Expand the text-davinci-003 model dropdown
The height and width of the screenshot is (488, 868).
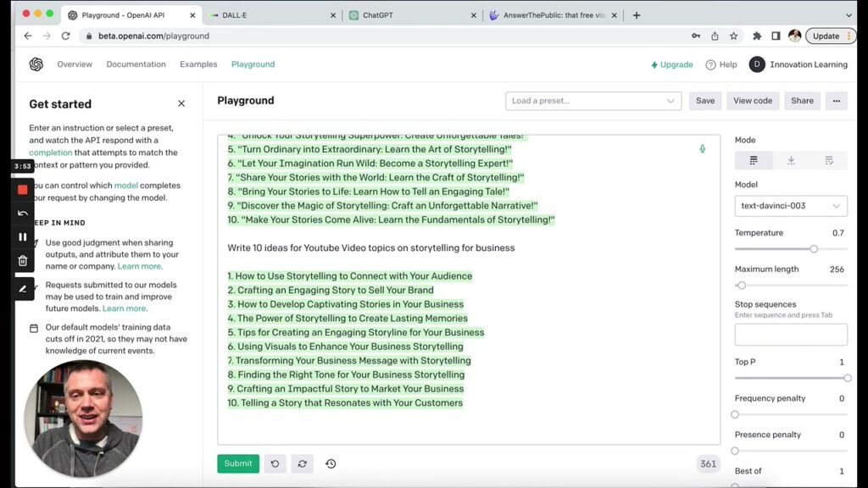coord(790,206)
